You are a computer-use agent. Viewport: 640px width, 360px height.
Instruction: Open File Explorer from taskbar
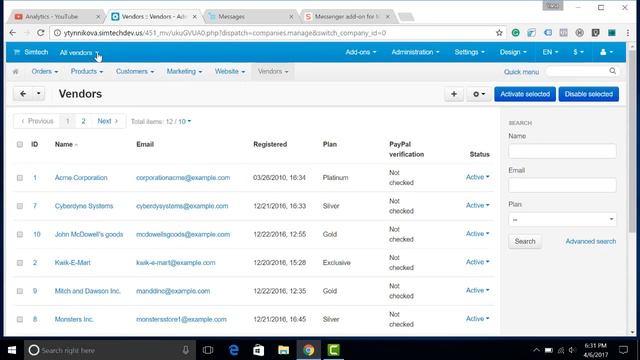coord(284,350)
